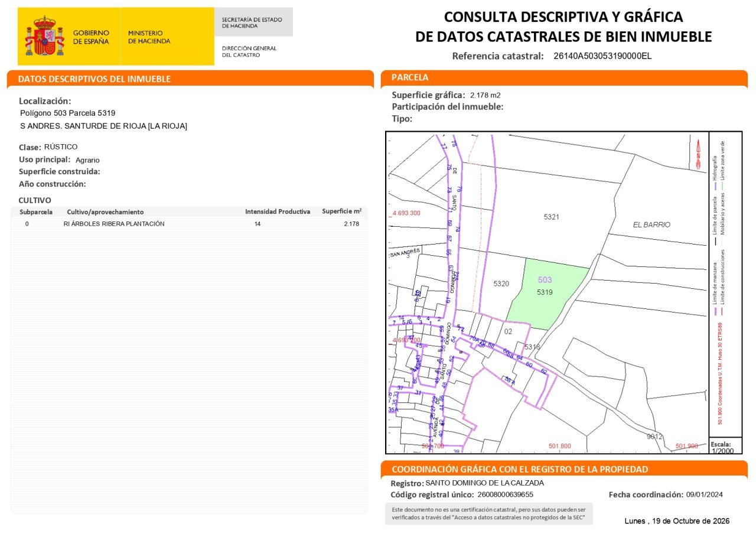Click parcel number 9012 on the map
This screenshot has width=756, height=534.
654,437
